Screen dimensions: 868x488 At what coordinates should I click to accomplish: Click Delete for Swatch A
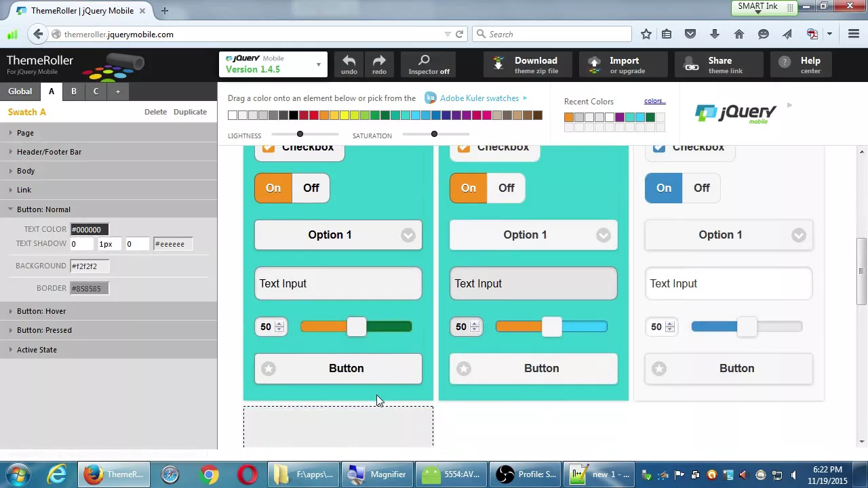[x=155, y=112]
